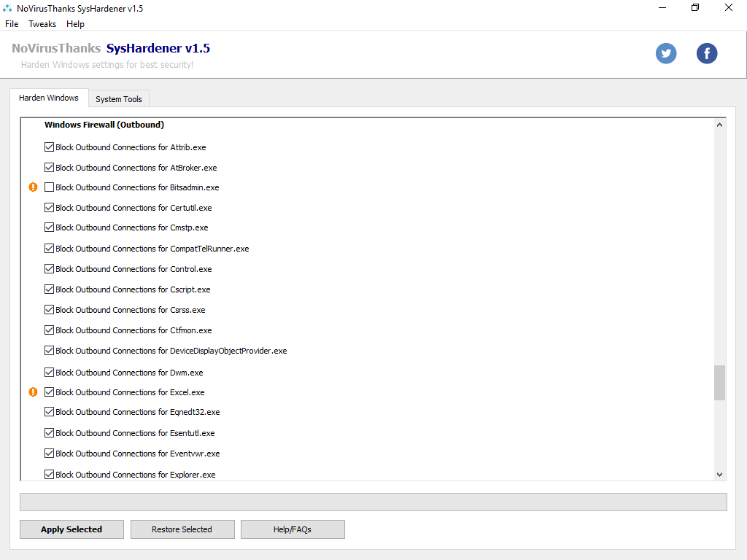This screenshot has height=560, width=747.
Task: Click the warning icon beside Excel.exe
Action: 33,392
